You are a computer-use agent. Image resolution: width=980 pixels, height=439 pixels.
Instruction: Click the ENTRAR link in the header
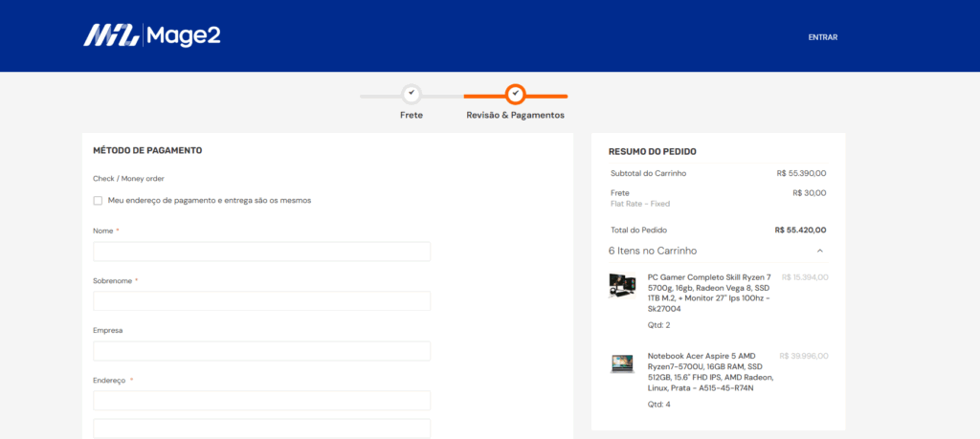(x=822, y=37)
